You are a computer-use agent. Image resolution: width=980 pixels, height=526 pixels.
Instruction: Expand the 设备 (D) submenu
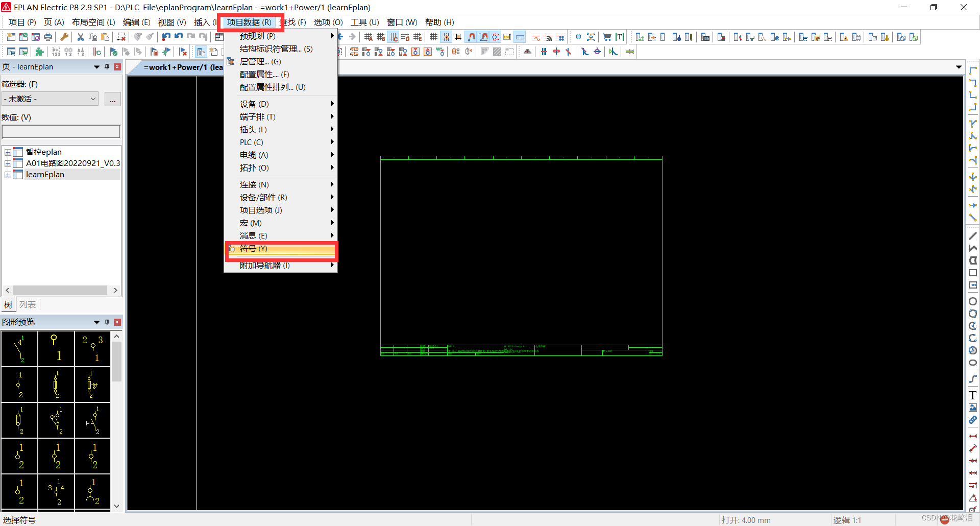(281, 104)
